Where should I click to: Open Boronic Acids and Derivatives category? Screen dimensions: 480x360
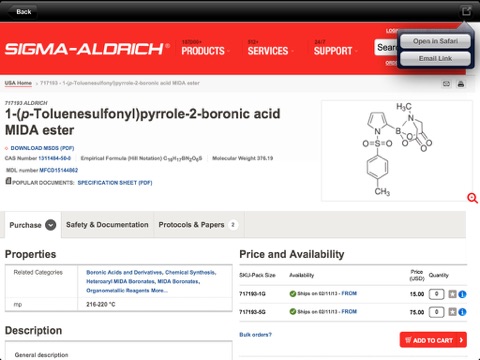tap(124, 272)
